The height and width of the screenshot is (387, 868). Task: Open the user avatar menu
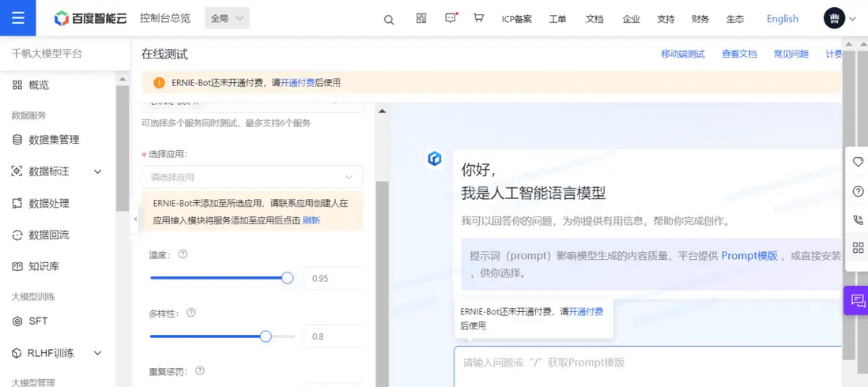click(834, 18)
